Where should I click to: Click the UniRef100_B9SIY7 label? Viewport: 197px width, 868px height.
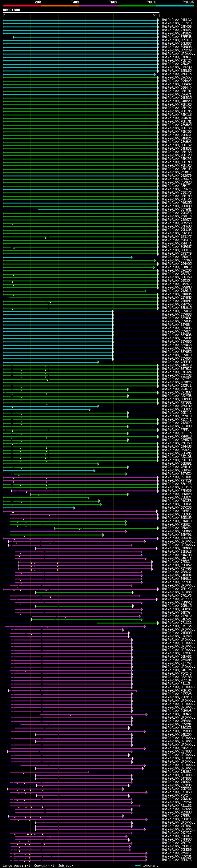pos(177,236)
